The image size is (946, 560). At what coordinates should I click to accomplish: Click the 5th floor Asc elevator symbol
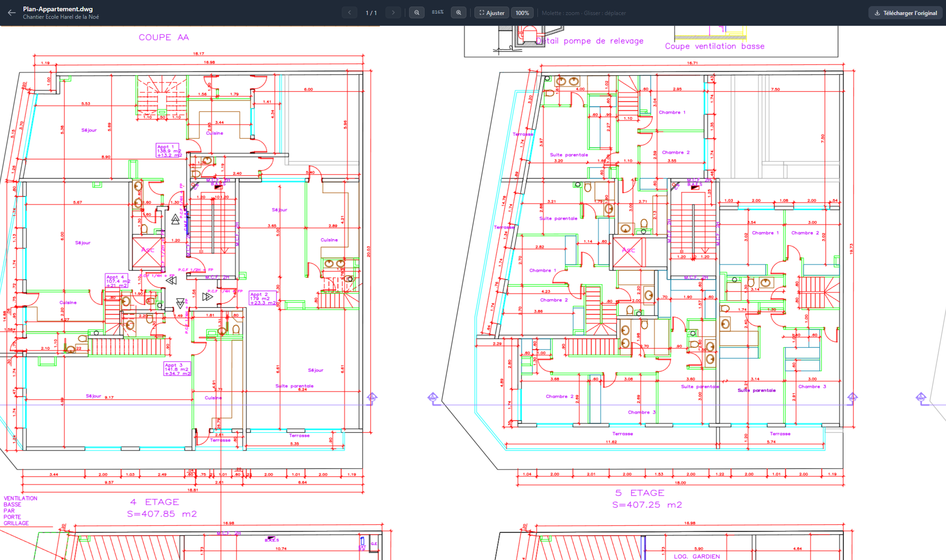(x=628, y=251)
